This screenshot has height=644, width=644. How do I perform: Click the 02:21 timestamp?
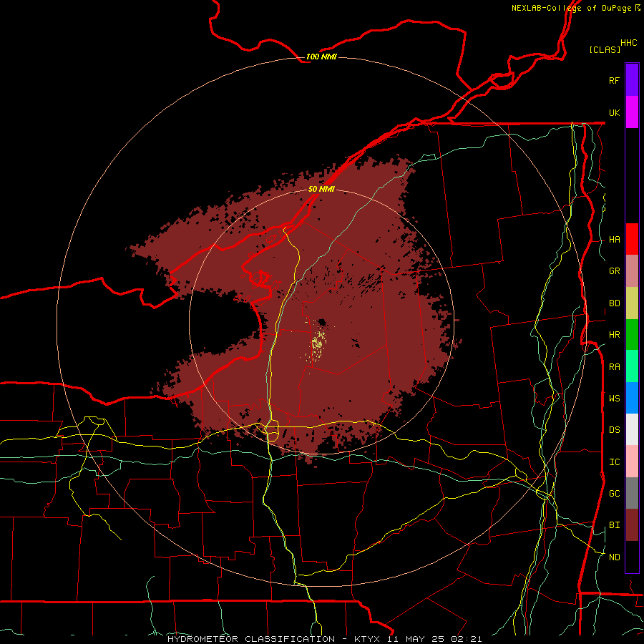click(x=466, y=639)
